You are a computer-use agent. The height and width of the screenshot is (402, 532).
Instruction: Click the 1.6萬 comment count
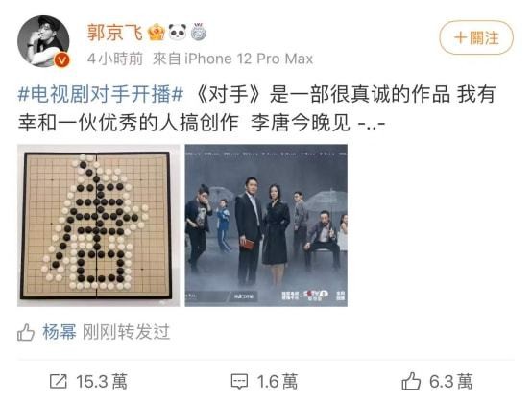coord(278,381)
